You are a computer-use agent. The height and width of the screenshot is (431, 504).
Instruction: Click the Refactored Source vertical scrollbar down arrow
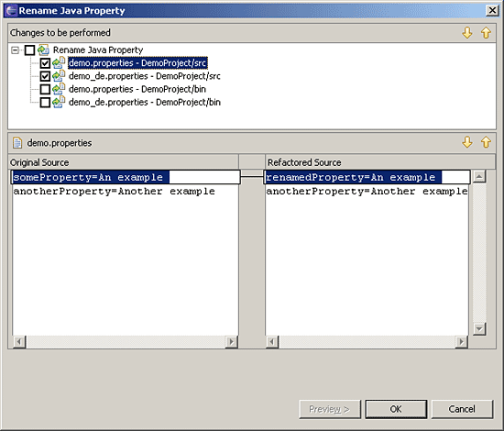click(479, 328)
